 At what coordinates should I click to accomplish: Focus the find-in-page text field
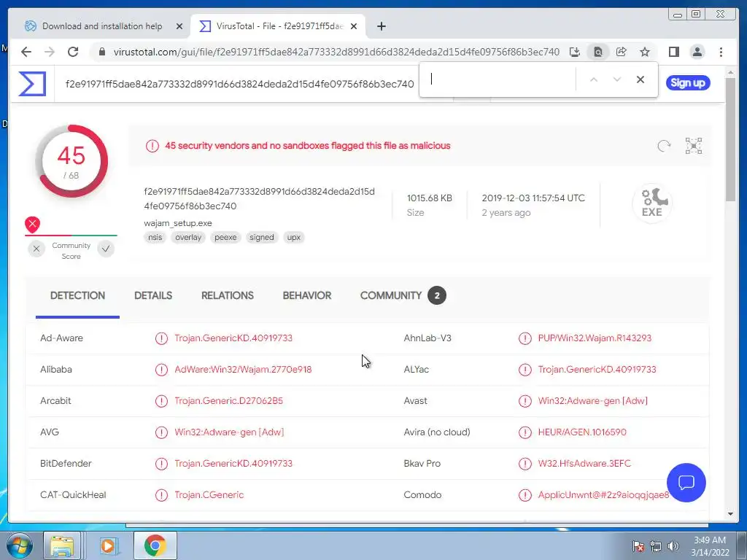(x=500, y=79)
